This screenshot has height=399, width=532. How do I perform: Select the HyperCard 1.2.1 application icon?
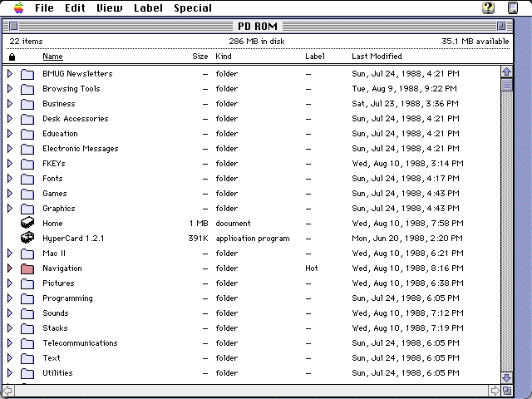[x=27, y=238]
